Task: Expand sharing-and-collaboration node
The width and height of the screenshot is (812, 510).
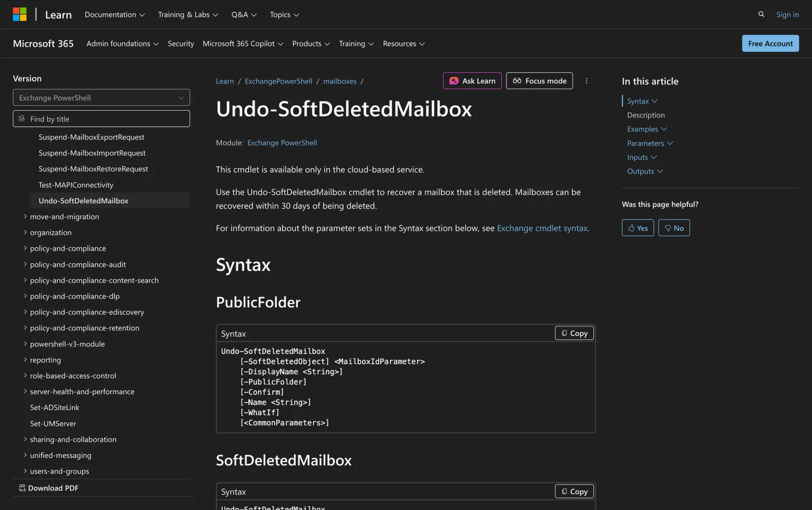Action: (x=25, y=439)
